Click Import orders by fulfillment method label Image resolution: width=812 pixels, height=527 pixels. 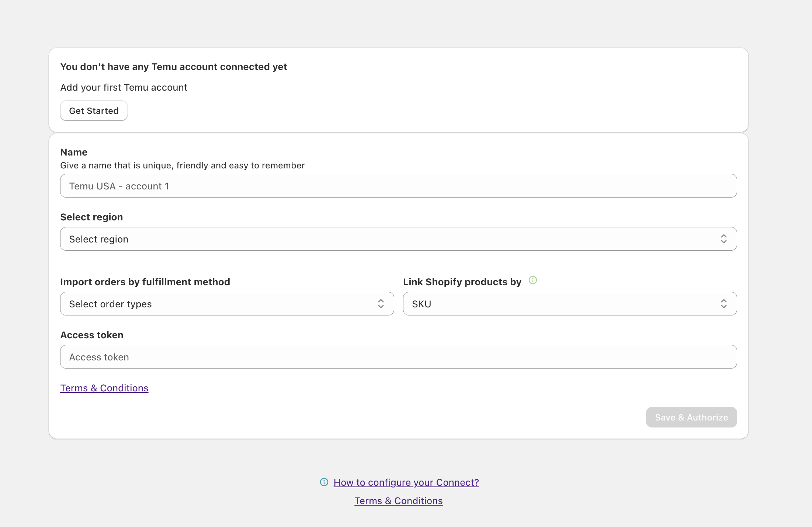[145, 282]
